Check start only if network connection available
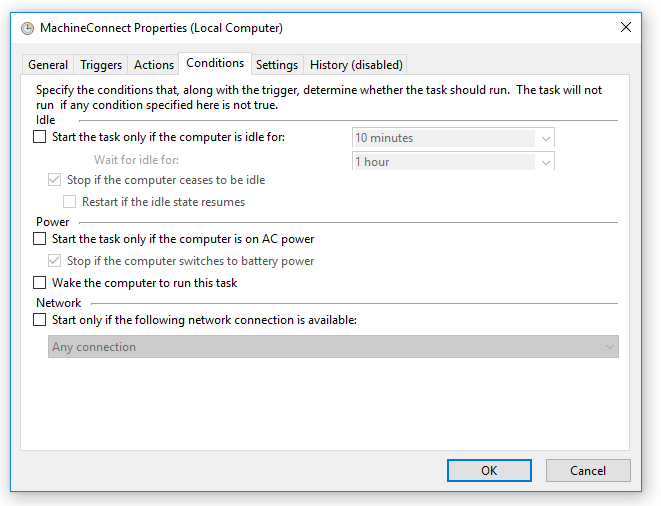 click(x=40, y=320)
